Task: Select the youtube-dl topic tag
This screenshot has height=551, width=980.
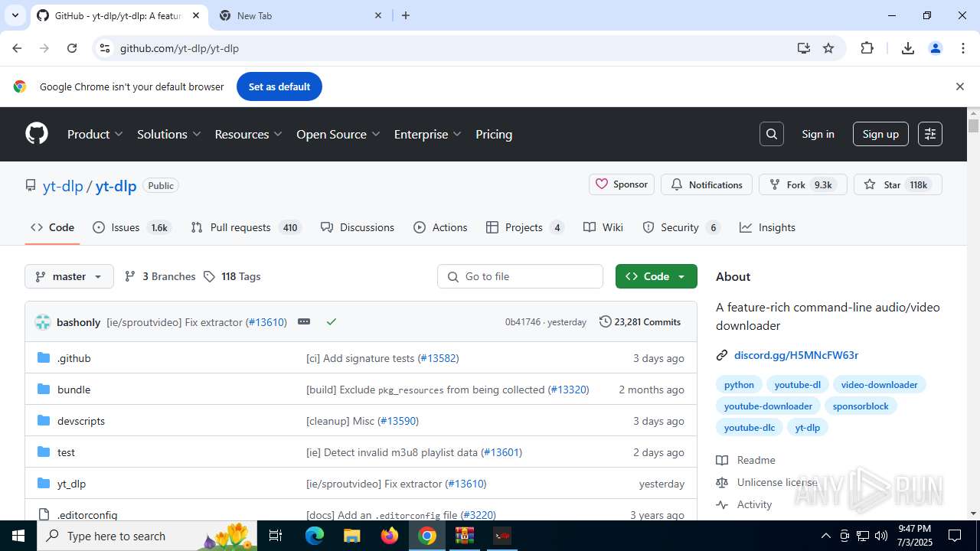Action: point(797,385)
